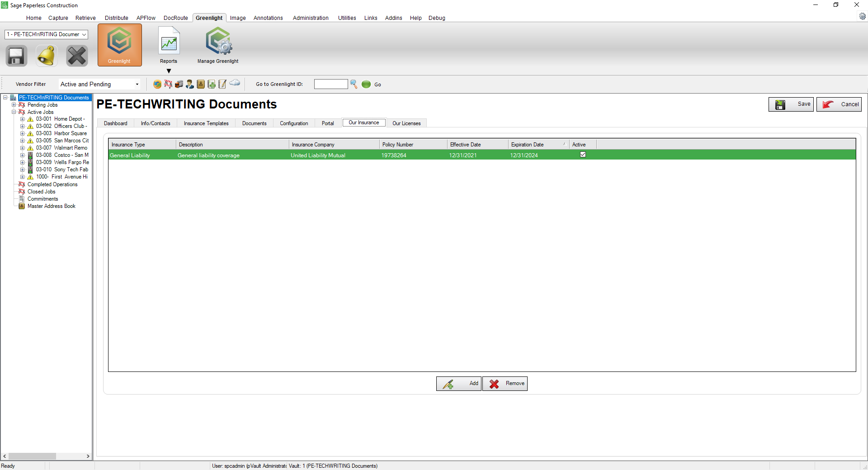Sort by Policy Number column header

[413, 145]
